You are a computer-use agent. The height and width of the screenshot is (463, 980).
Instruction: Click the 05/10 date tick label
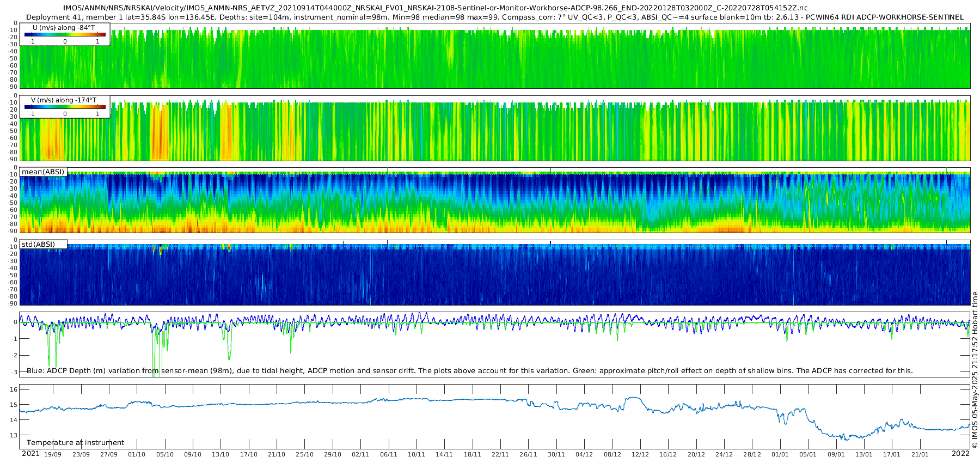[164, 454]
